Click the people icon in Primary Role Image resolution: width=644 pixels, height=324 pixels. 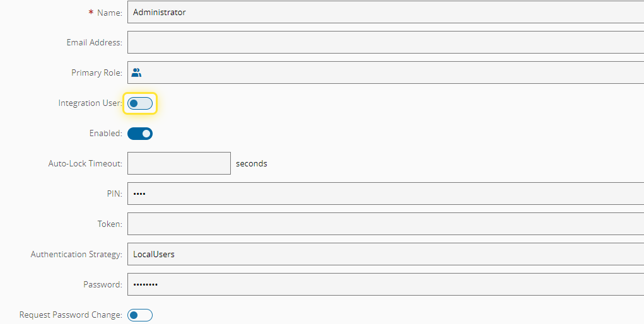[136, 72]
